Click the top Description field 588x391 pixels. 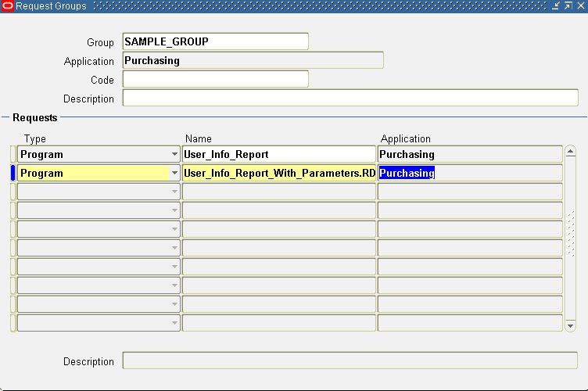point(350,98)
